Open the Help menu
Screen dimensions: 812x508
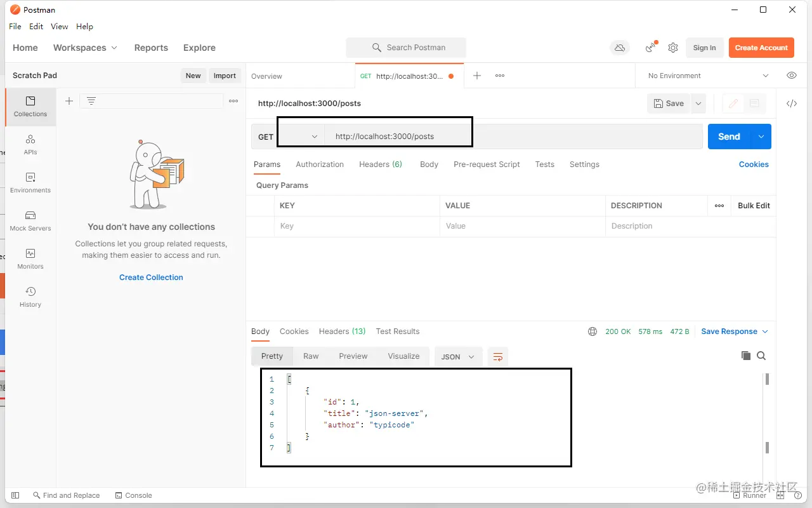[84, 27]
